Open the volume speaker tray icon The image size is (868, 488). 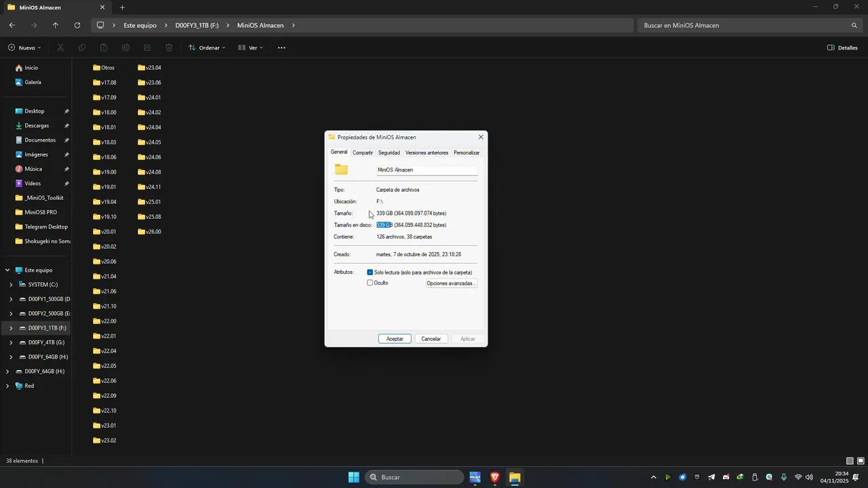click(809, 477)
